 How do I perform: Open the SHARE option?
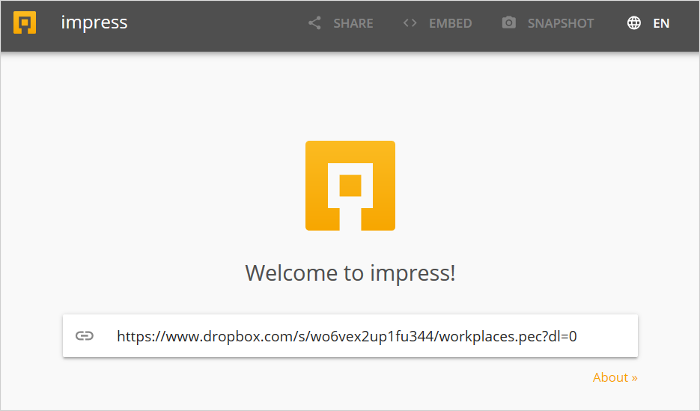[353, 24]
